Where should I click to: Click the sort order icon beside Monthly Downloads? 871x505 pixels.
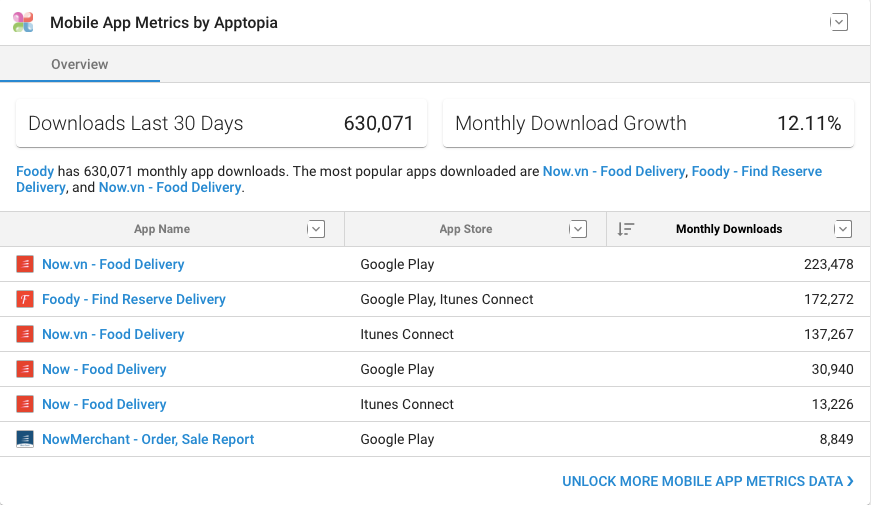click(x=625, y=229)
